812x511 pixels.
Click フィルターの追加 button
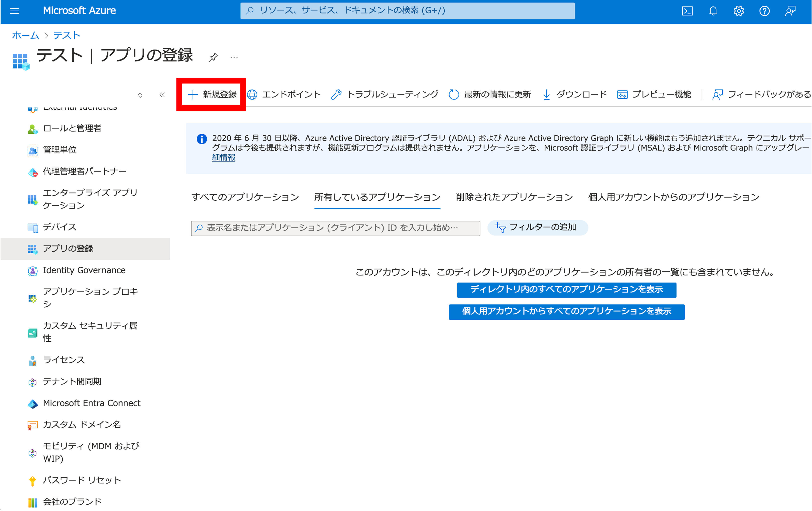537,227
